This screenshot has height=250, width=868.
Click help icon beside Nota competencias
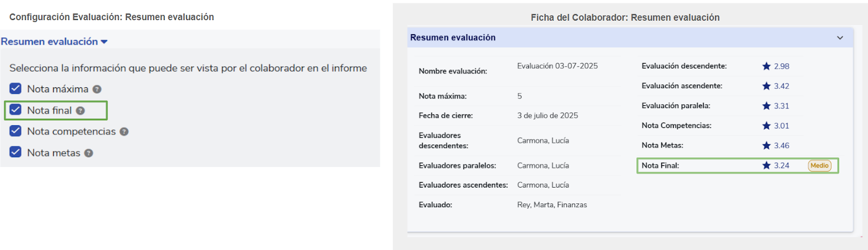(x=124, y=132)
